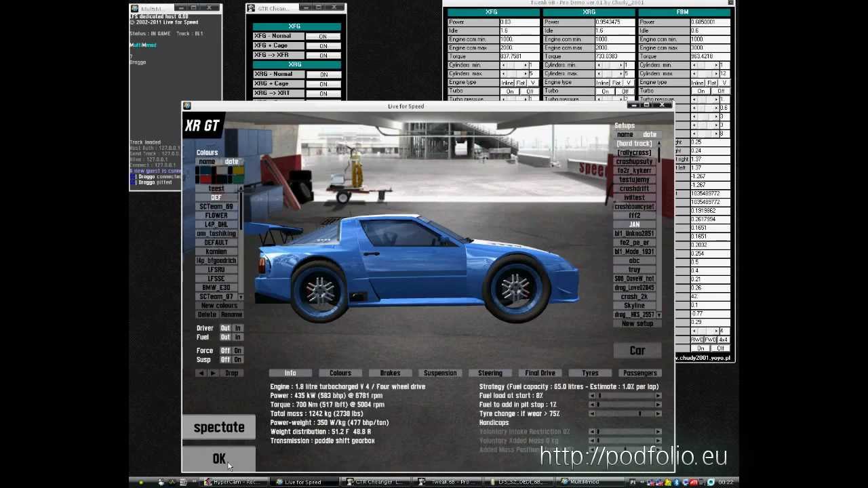This screenshot has width=868, height=488.
Task: Turn Susp Off
Action: (x=224, y=359)
